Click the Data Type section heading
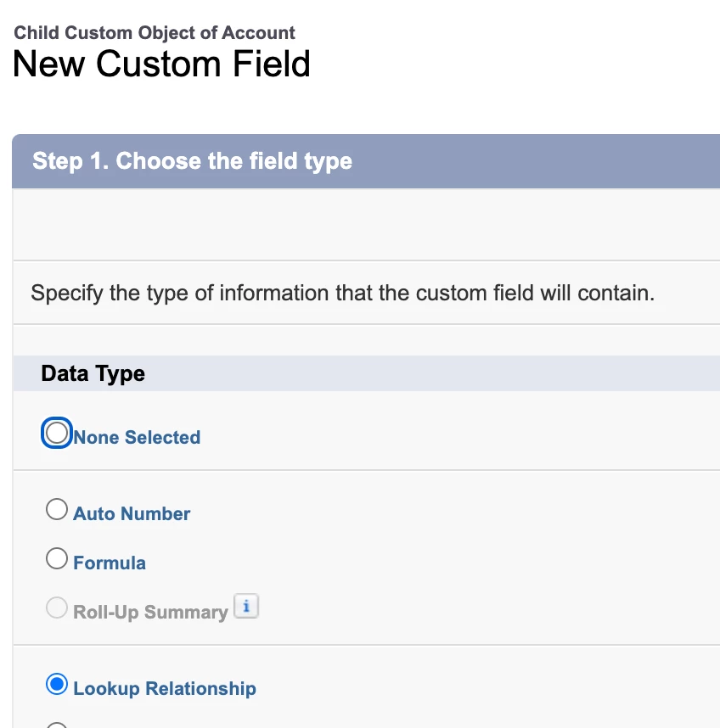 [x=93, y=374]
